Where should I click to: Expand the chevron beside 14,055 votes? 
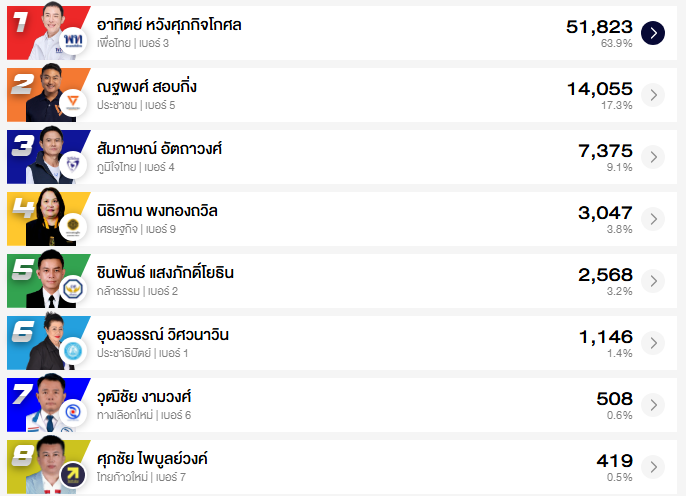coord(653,95)
